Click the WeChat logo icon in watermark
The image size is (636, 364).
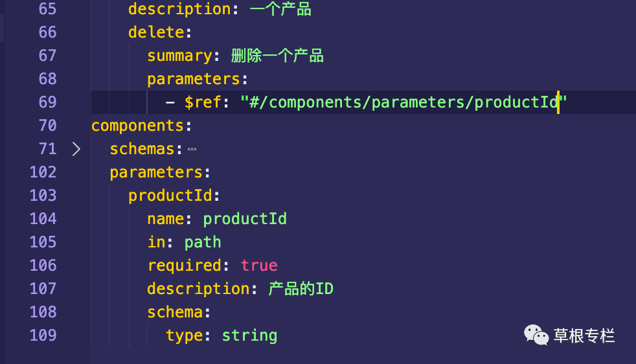(x=536, y=336)
